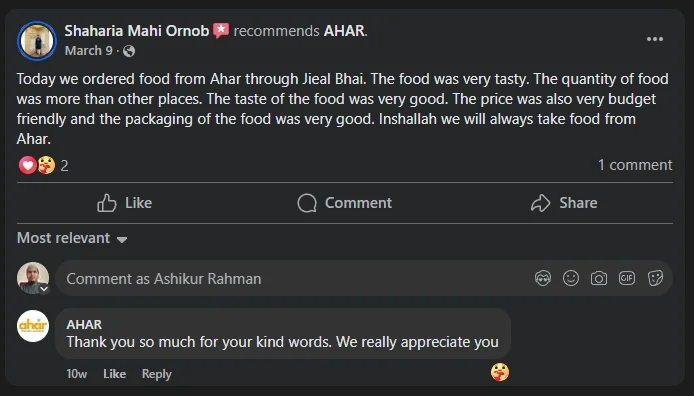
Task: Like AHAR's thank-you comment
Action: click(114, 374)
